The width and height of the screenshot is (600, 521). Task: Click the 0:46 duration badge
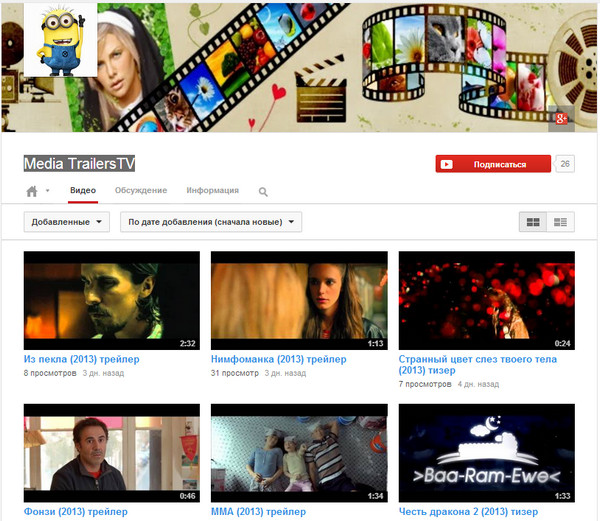point(188,496)
